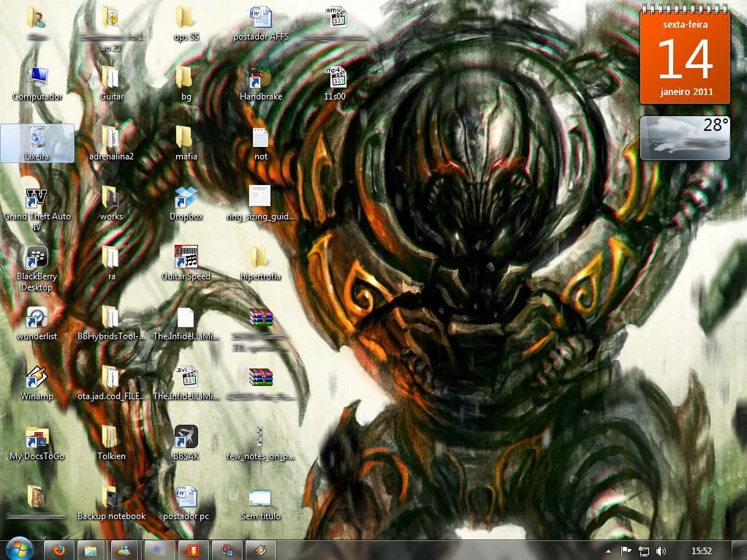This screenshot has width=747, height=560.
Task: Select the The.Infidel.LiMi .avi video file
Action: coord(186,383)
